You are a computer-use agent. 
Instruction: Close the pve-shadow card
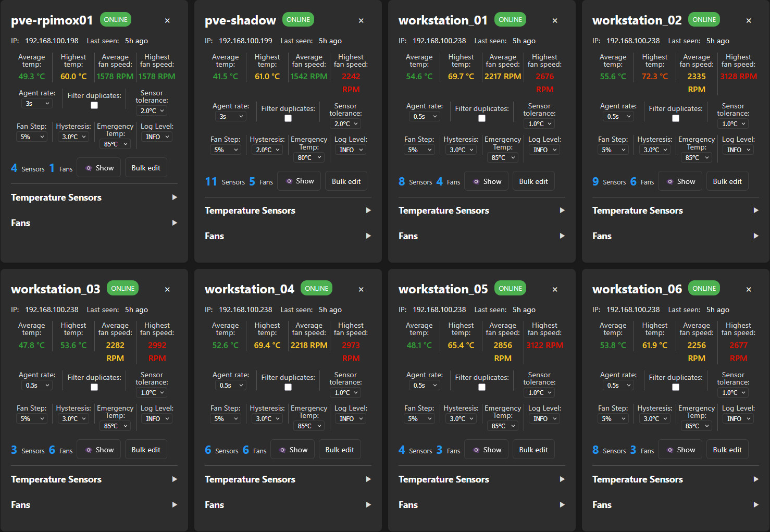coord(361,20)
